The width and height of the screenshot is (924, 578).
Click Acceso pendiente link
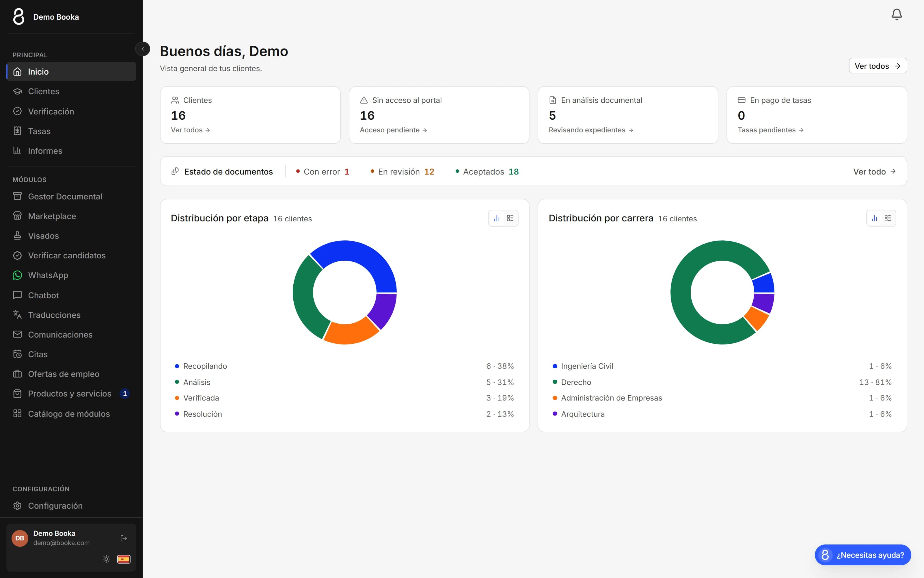pos(393,130)
